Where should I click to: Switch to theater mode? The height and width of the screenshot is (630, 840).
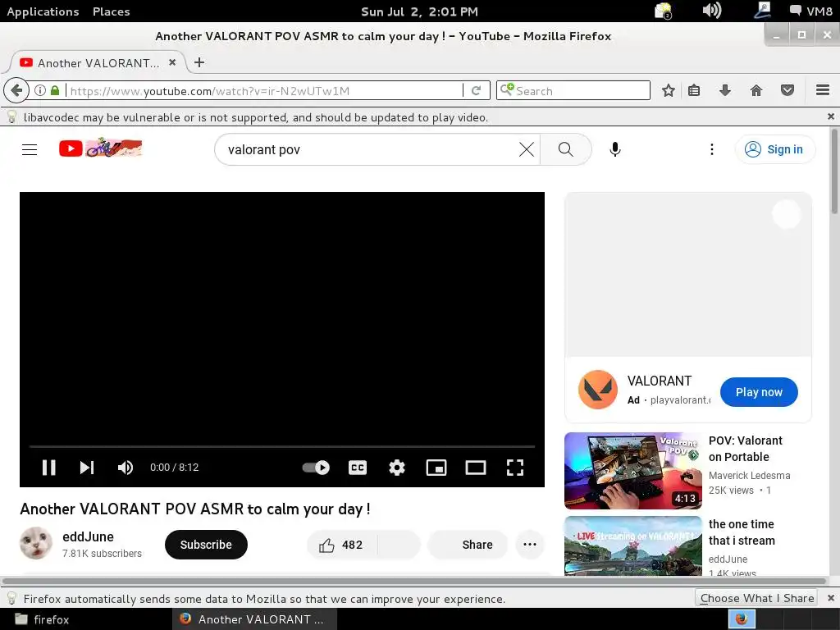point(476,467)
